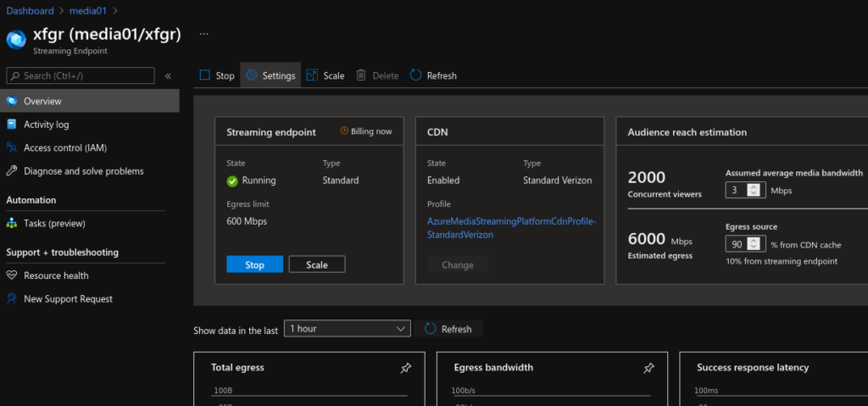
Task: Click the '10% from streaming endpoint' text
Action: pos(782,261)
